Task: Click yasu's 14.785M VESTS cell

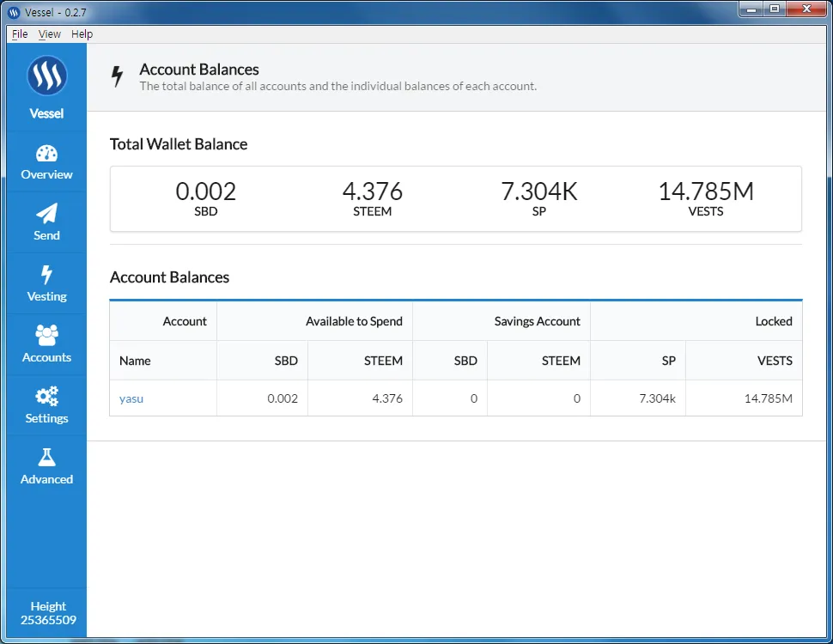Action: coord(745,398)
